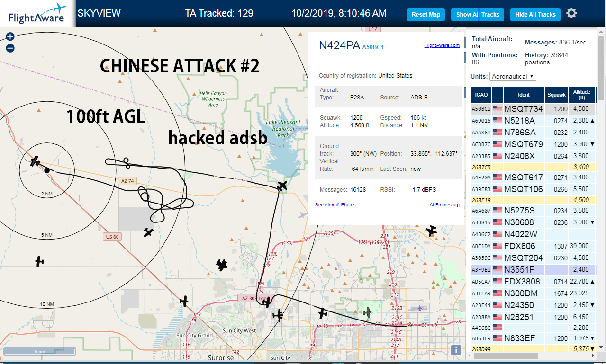This screenshot has width=606, height=364.
Task: Select the MSQT204 aircraft row
Action: [x=534, y=258]
